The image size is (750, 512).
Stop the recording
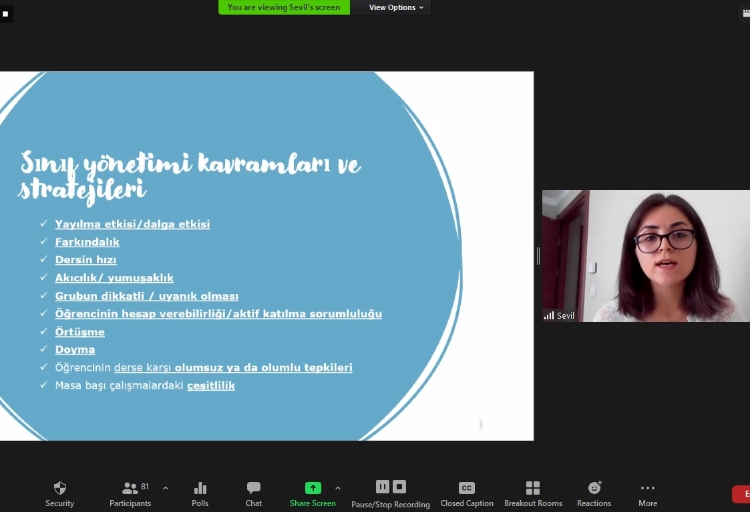[x=399, y=486]
